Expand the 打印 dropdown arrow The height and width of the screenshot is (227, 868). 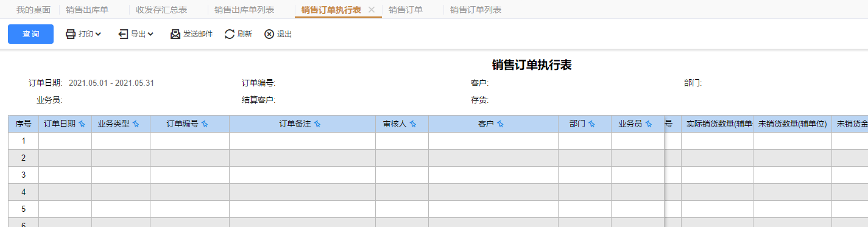97,34
